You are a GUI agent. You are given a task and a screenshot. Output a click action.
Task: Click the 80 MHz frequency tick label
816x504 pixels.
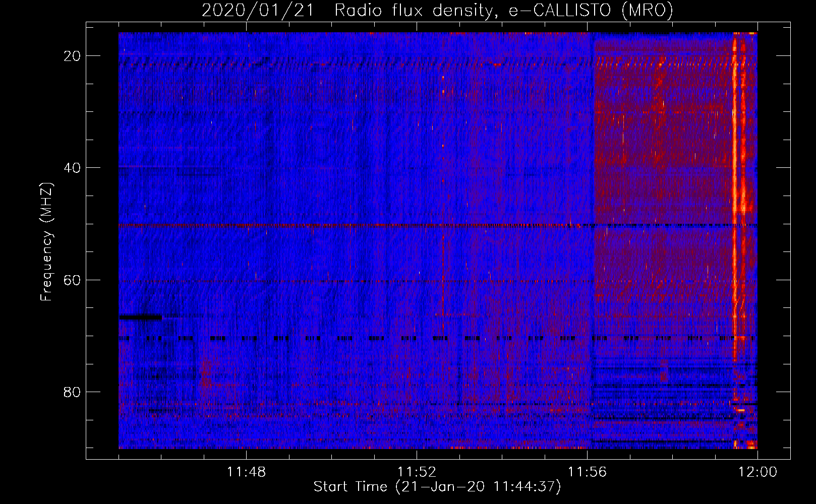73,392
